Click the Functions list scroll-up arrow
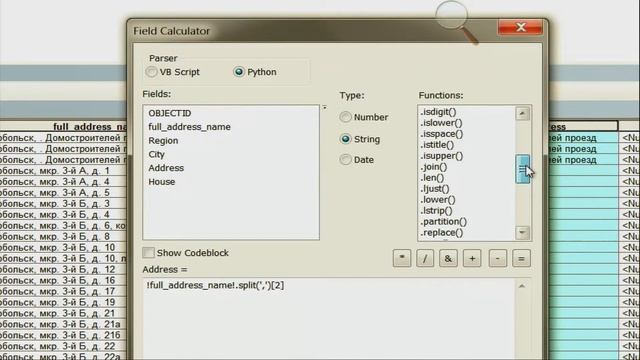This screenshot has width=640, height=360. [x=522, y=113]
